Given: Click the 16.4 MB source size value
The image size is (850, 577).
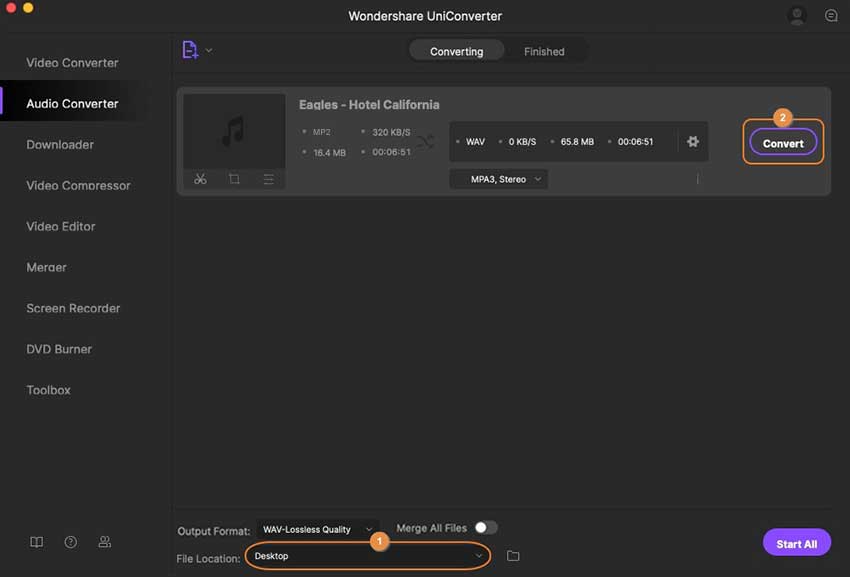Looking at the screenshot, I should 329,153.
